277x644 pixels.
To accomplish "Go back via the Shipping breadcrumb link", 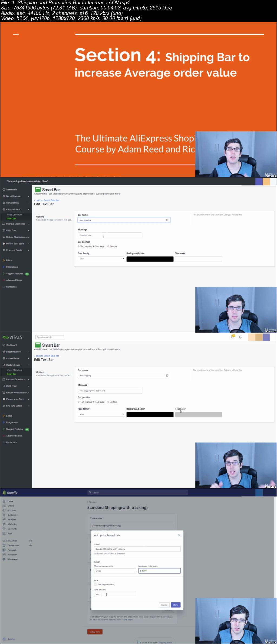I will coord(92,502).
